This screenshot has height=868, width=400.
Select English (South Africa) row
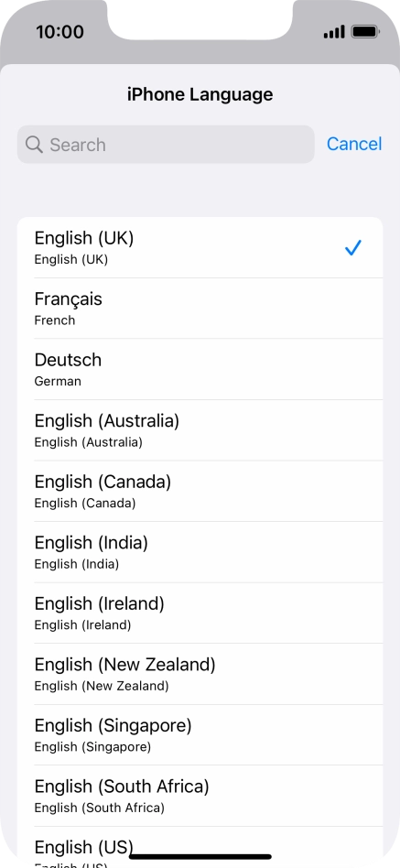tap(200, 796)
